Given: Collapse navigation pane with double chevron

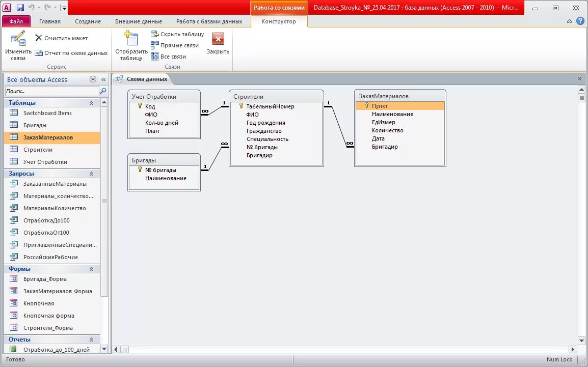Looking at the screenshot, I should tap(103, 79).
